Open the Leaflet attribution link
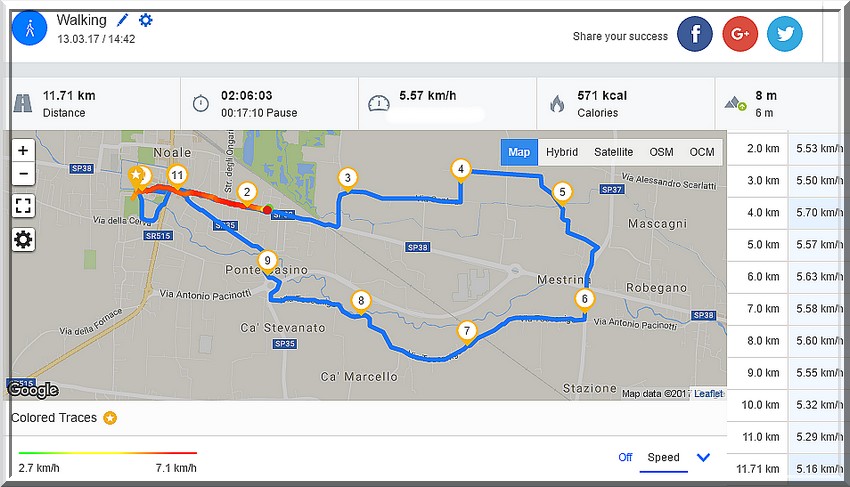Viewport: 850px width, 487px height. (x=709, y=394)
